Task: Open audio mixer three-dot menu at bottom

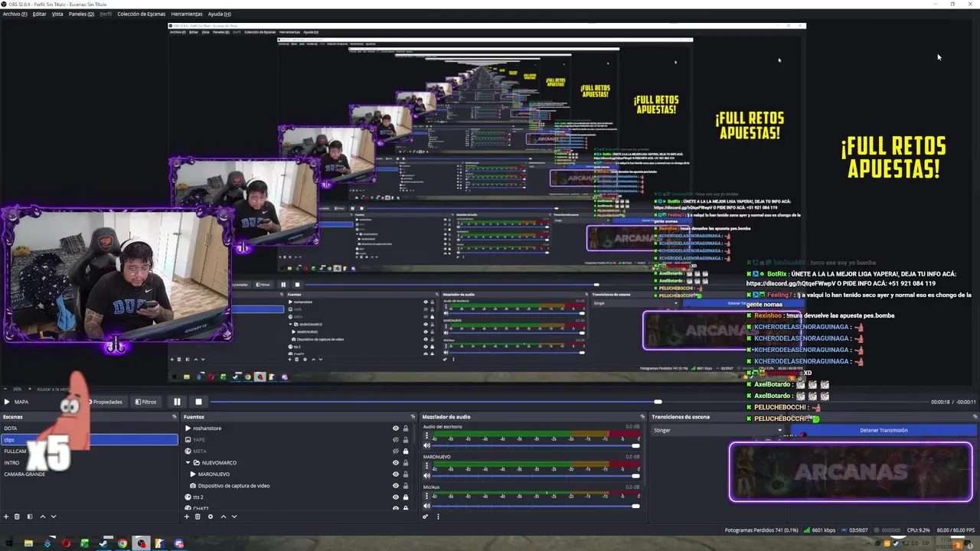Action: coord(438,517)
